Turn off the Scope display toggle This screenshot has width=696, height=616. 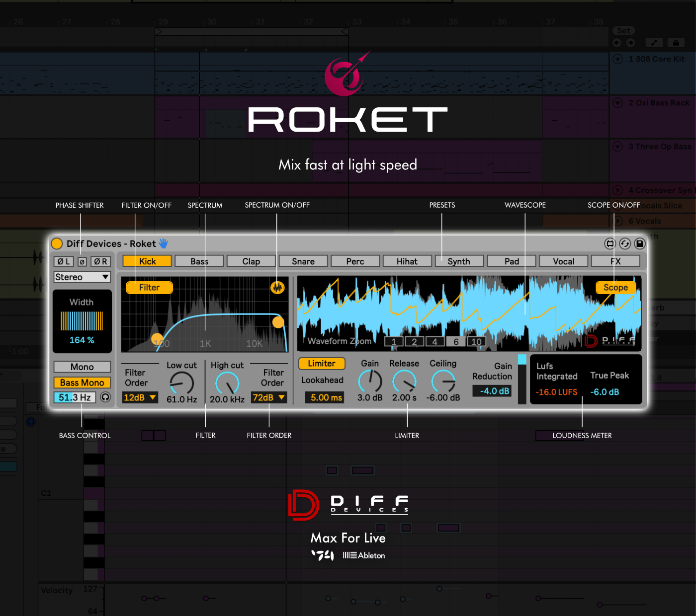click(615, 287)
